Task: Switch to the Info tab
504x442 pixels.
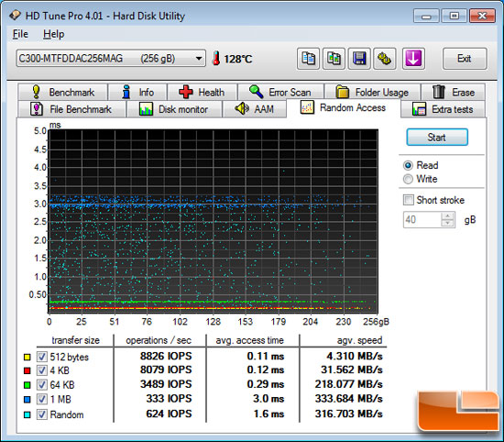Action: (137, 92)
